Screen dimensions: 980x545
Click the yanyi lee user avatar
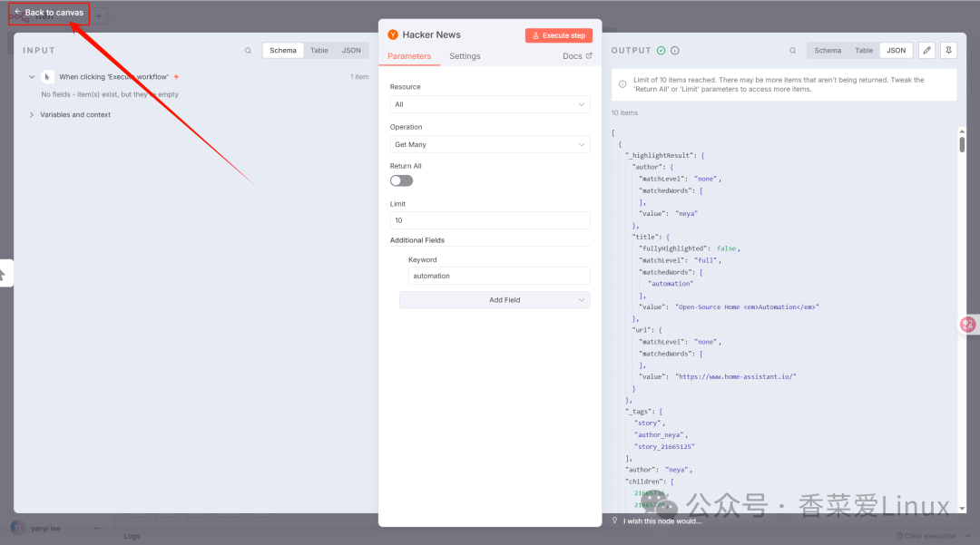pyautogui.click(x=18, y=528)
